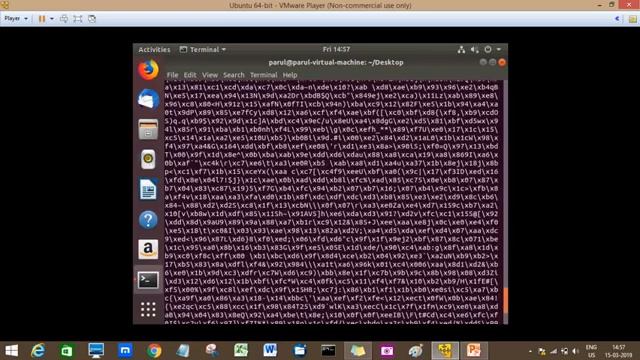Open the monitor icon in taskbar

pyautogui.click(x=96, y=351)
